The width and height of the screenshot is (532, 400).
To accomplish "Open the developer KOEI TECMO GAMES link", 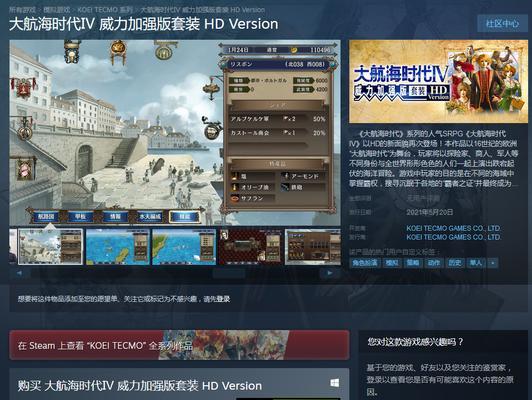I will tap(453, 228).
